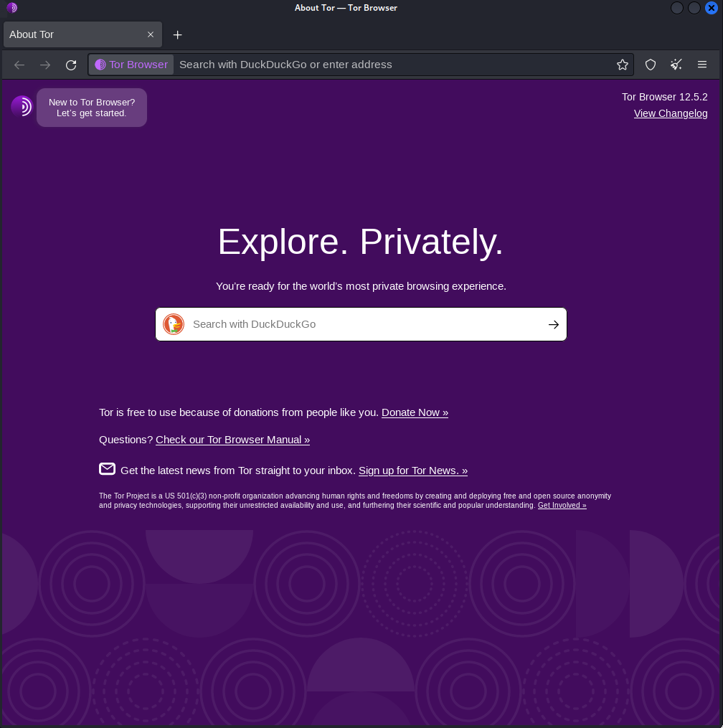Click the mail envelope icon near Tor News
This screenshot has height=728, width=723.
[x=107, y=468]
